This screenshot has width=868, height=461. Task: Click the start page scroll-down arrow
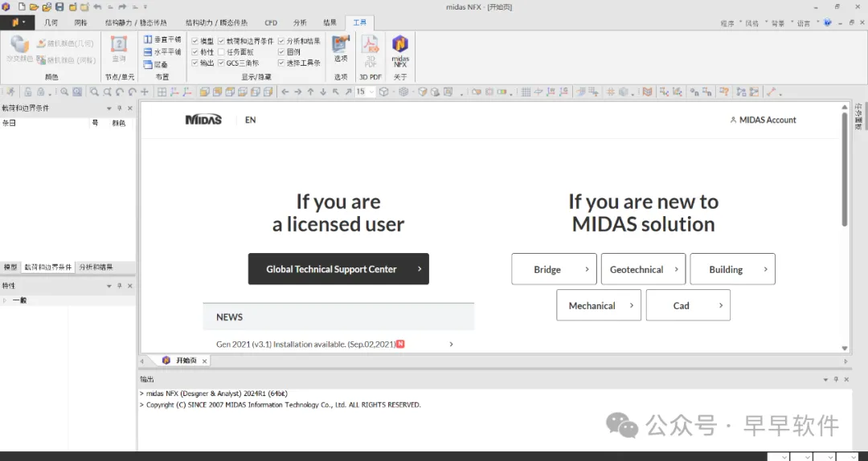click(x=845, y=348)
